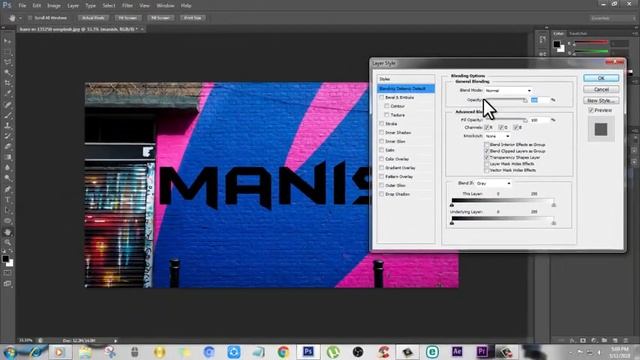
Task: Select the Path Selection tool
Action: click(7, 211)
